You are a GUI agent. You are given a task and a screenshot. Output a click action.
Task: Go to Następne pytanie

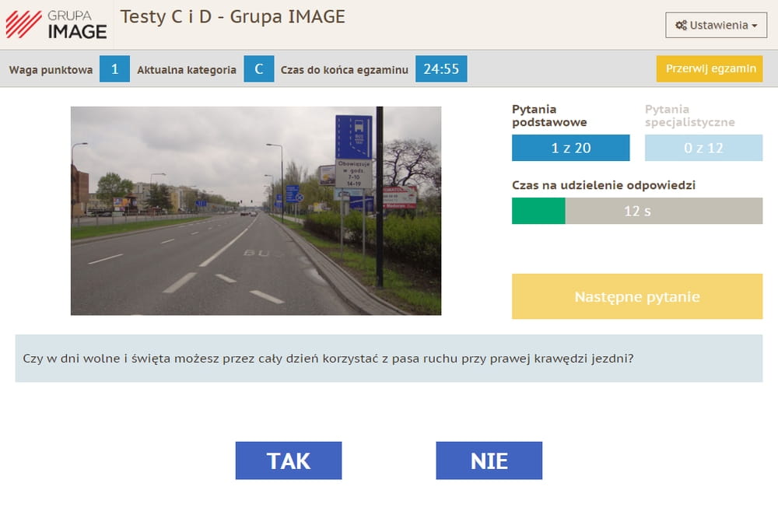636,296
